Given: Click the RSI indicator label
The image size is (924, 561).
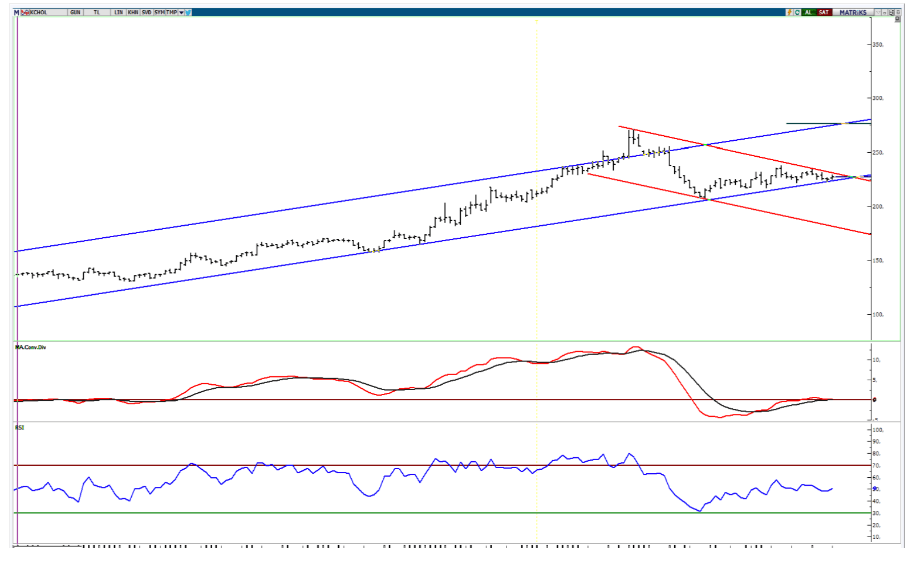Looking at the screenshot, I should [19, 428].
